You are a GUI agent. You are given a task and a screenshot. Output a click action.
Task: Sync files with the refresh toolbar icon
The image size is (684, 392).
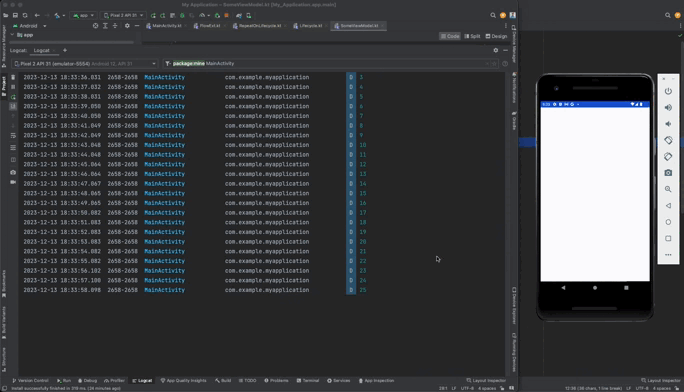click(x=25, y=15)
